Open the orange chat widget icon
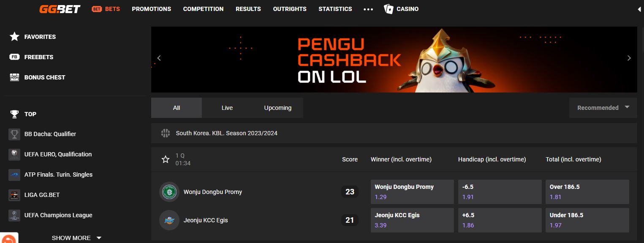This screenshot has width=644, height=243. tap(8, 239)
